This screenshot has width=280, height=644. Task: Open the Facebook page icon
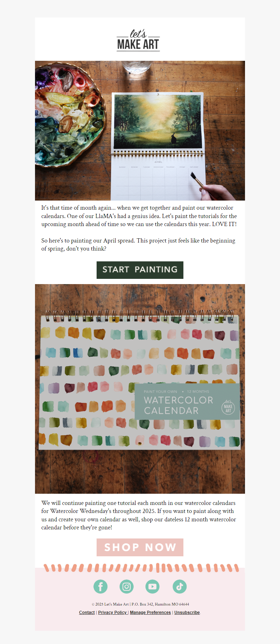click(100, 586)
